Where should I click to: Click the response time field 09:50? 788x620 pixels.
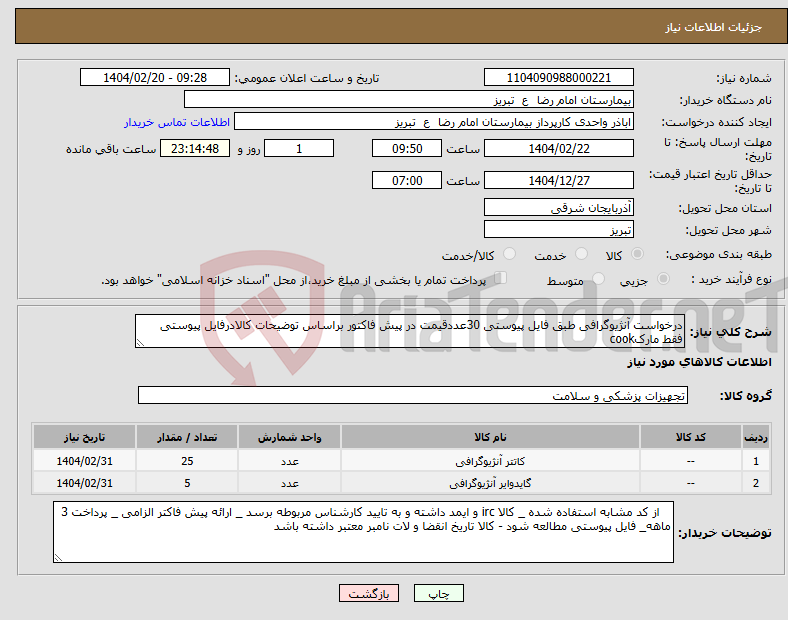click(x=407, y=148)
